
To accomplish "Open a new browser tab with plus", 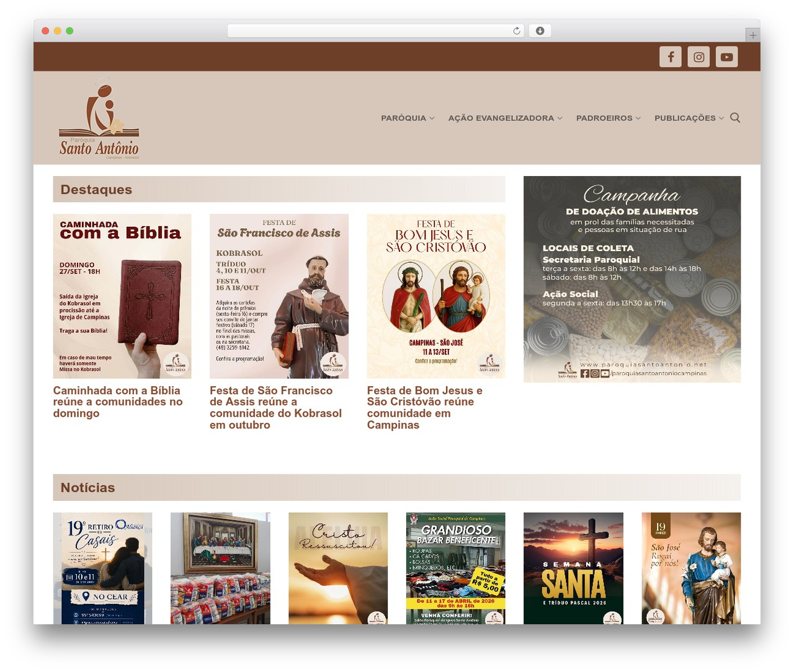I will (x=753, y=35).
